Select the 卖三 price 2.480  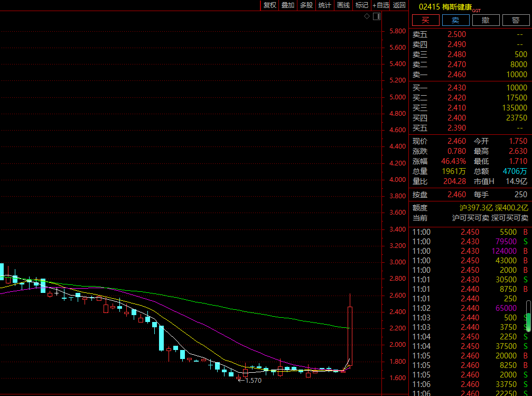coord(456,54)
